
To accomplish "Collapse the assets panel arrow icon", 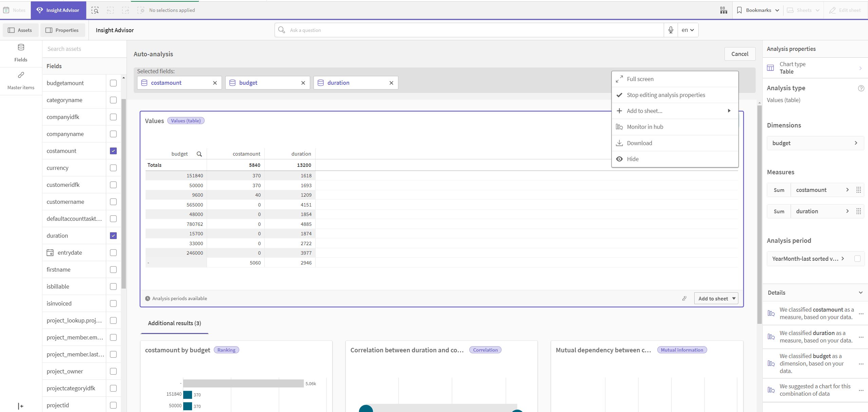I will click(21, 406).
